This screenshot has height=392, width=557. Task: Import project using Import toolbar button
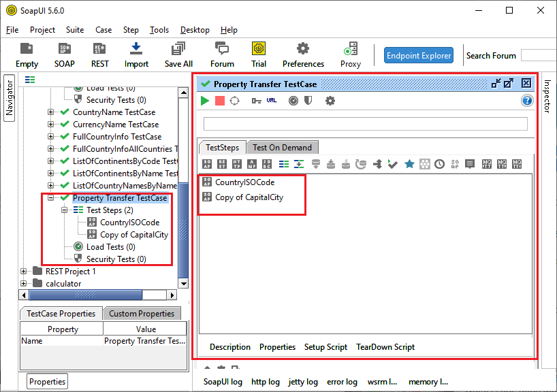tap(136, 55)
